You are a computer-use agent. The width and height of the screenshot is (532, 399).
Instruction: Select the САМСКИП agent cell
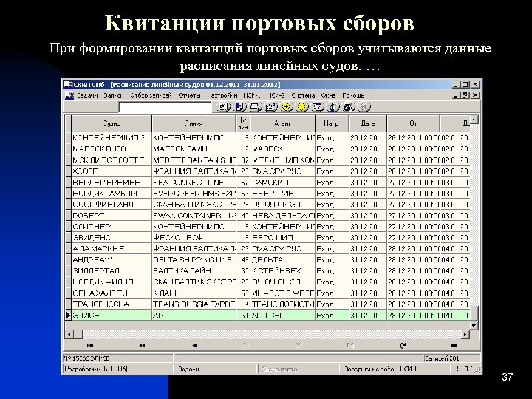point(282,183)
